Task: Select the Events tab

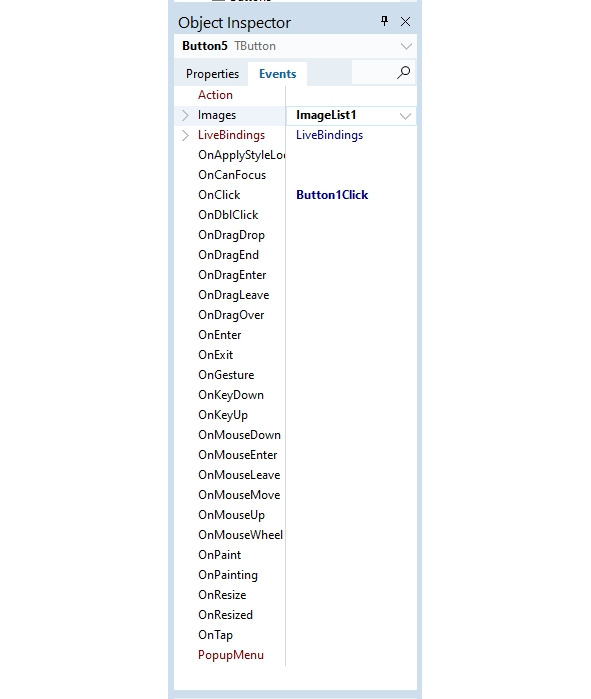Action: pos(277,74)
